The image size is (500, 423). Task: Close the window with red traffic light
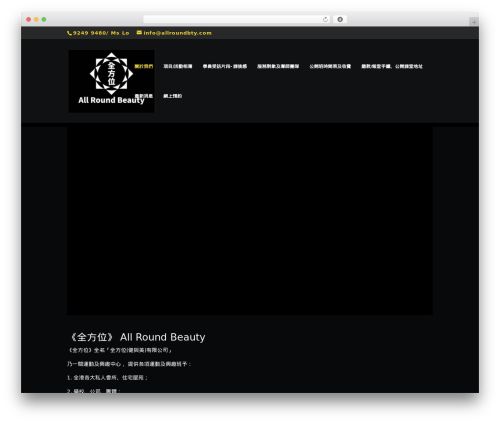pos(29,19)
